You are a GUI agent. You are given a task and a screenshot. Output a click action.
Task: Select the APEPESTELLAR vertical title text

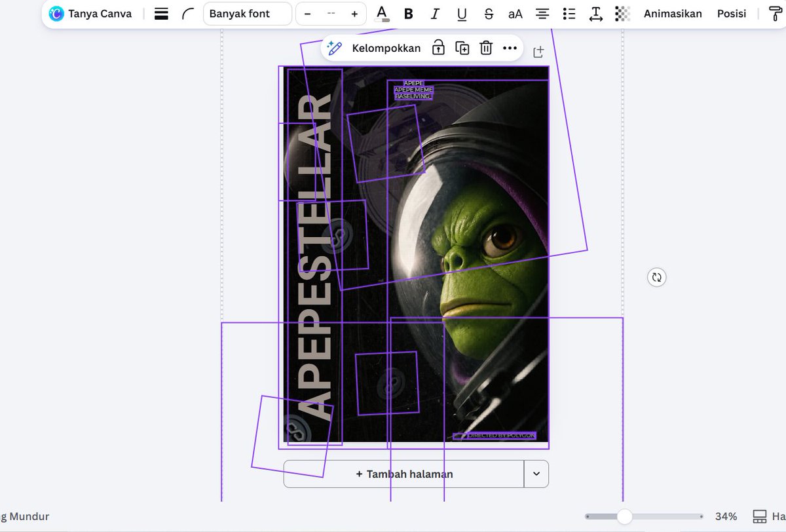pyautogui.click(x=315, y=257)
